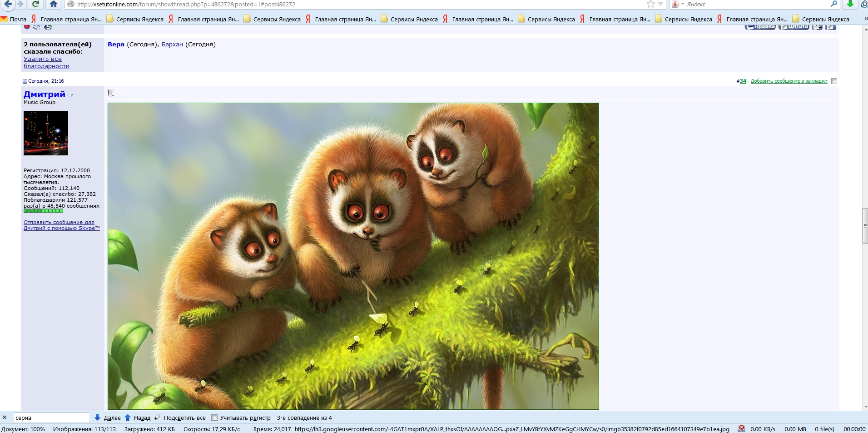The width and height of the screenshot is (868, 433).
Task: Click the Сказал(а) спасибо: 27,382 line
Action: click(x=60, y=194)
